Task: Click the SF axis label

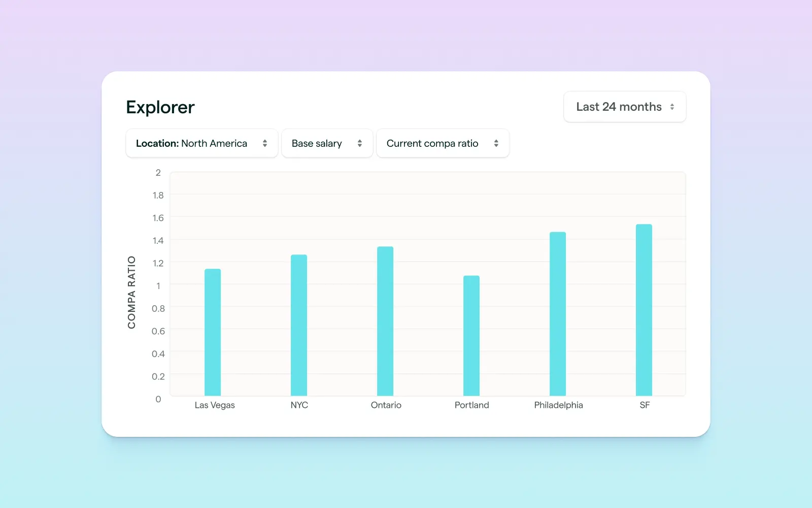Action: (644, 405)
